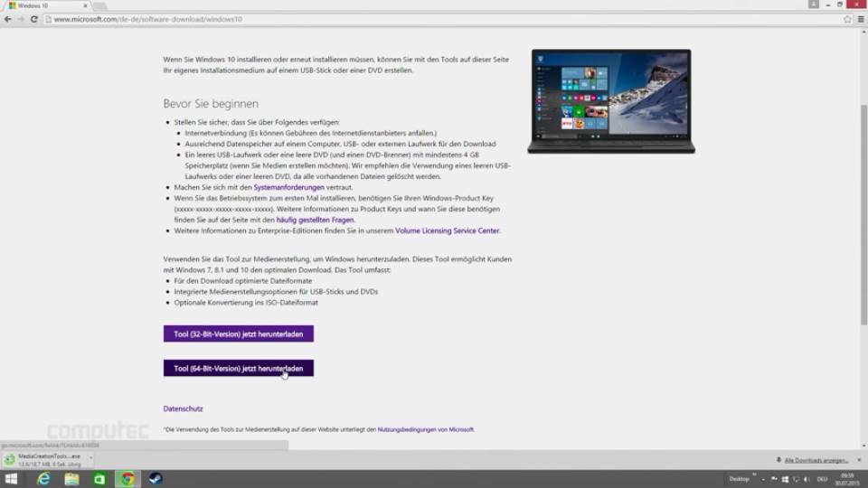Open Steam from the taskbar
Screen dimensions: 868x488
pyautogui.click(x=156, y=479)
